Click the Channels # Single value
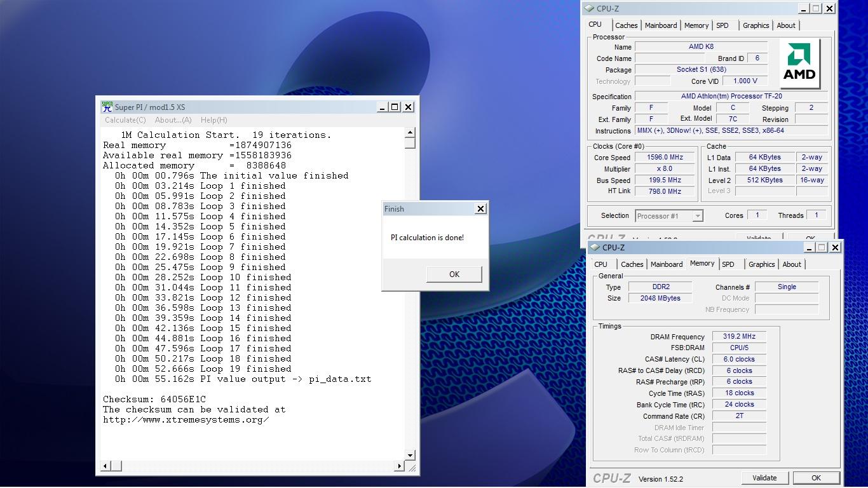The width and height of the screenshot is (868, 488). pos(787,287)
